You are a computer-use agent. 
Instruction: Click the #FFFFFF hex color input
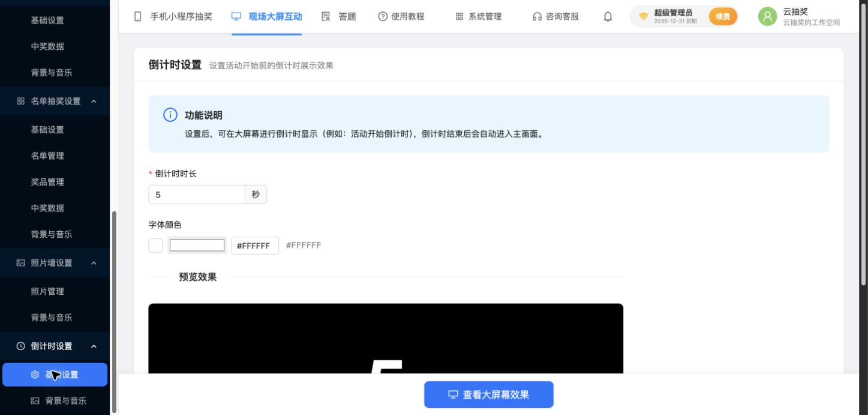255,246
